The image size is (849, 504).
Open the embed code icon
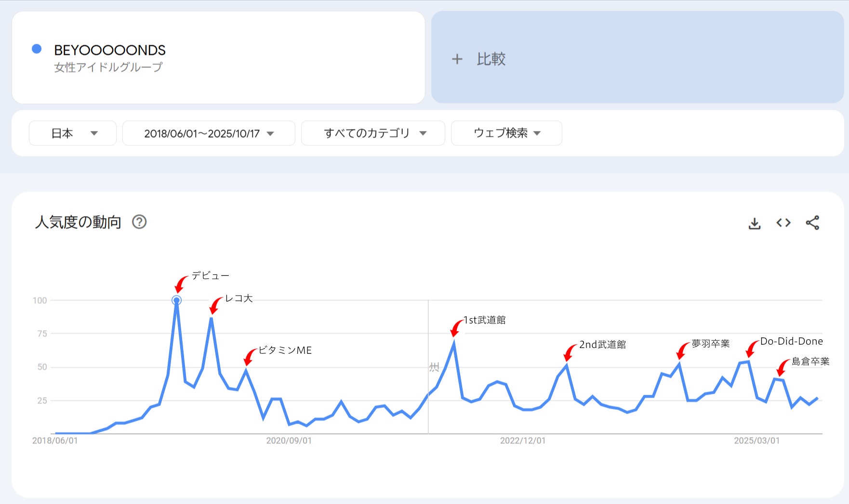(783, 223)
